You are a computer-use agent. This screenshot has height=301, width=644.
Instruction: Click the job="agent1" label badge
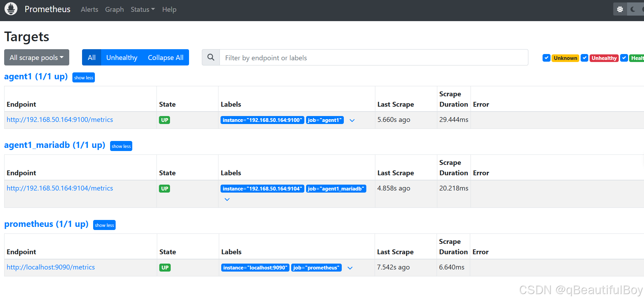(325, 120)
